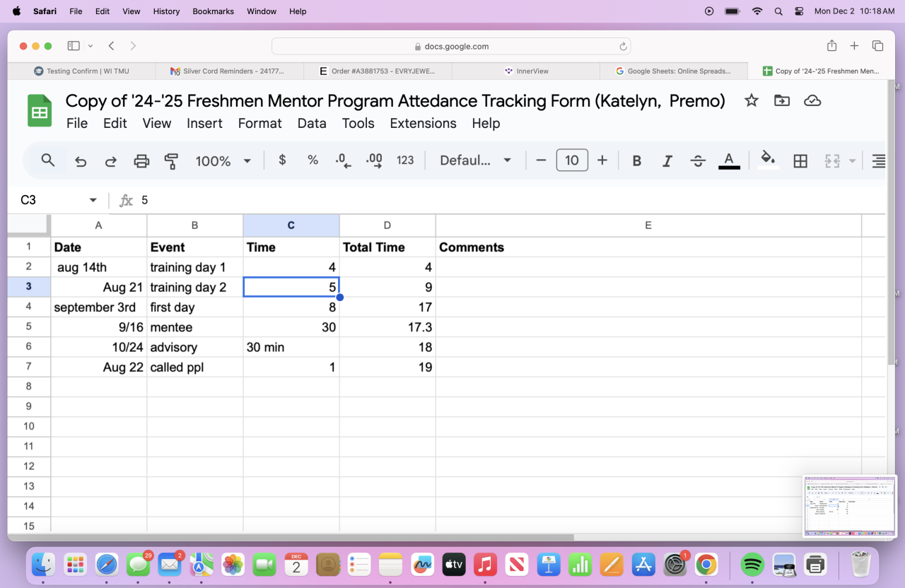Screen dimensions: 905x588
Task: Show the Safari sidebar
Action: [74, 46]
